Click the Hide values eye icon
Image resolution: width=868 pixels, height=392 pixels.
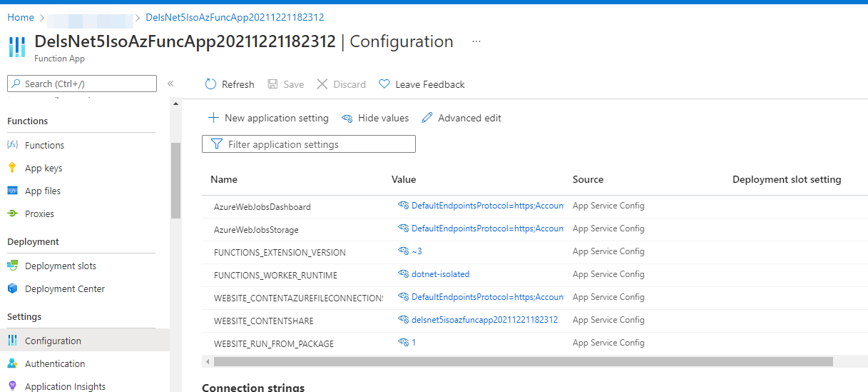347,118
